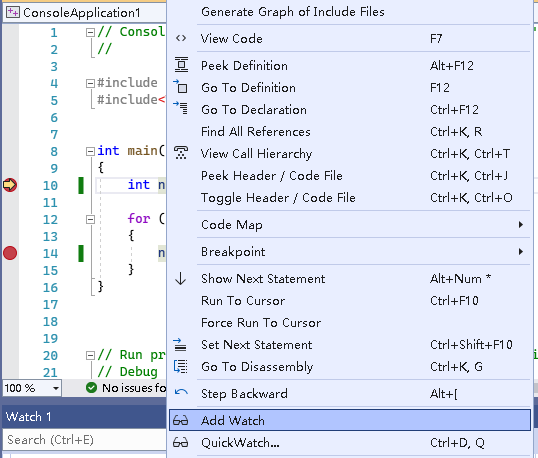Collapse the main function at line 8

[x=90, y=151]
